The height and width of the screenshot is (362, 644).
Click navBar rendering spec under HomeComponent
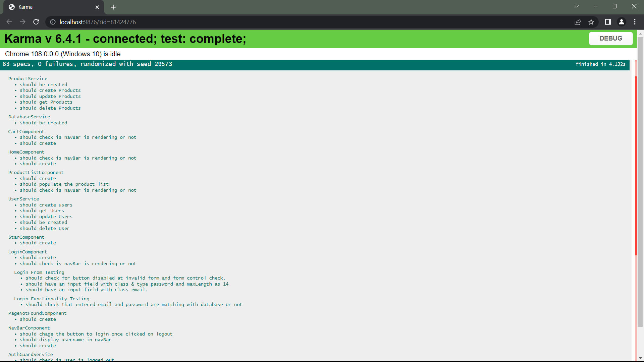pyautogui.click(x=78, y=158)
